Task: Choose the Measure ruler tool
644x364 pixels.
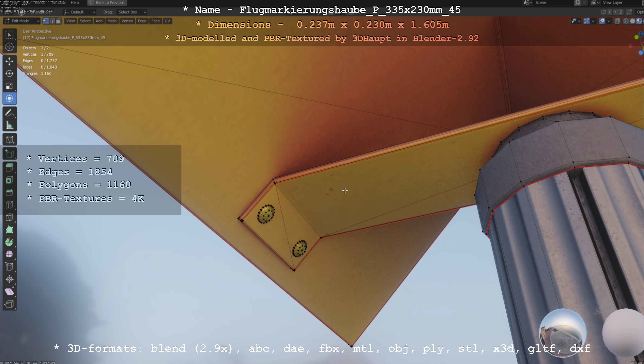Action: 9,125
